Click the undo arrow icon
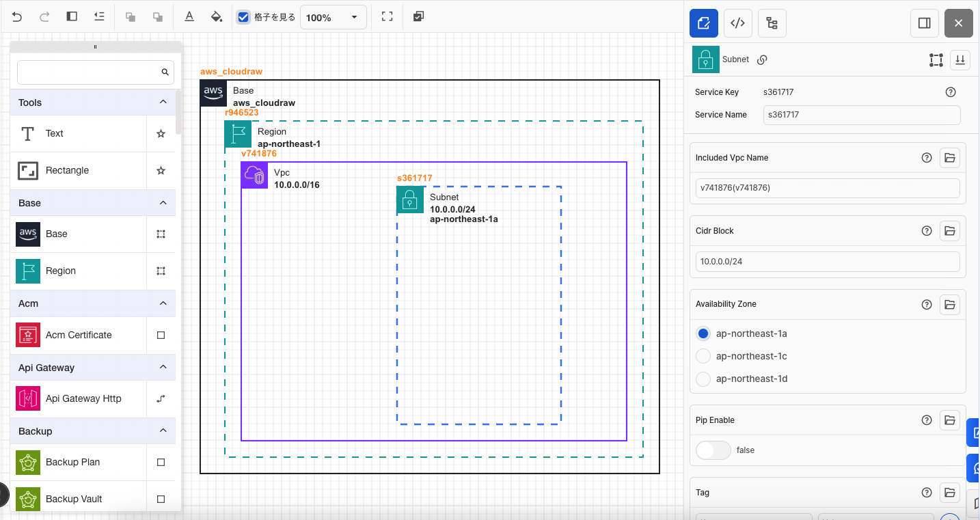980x520 pixels. tap(17, 17)
